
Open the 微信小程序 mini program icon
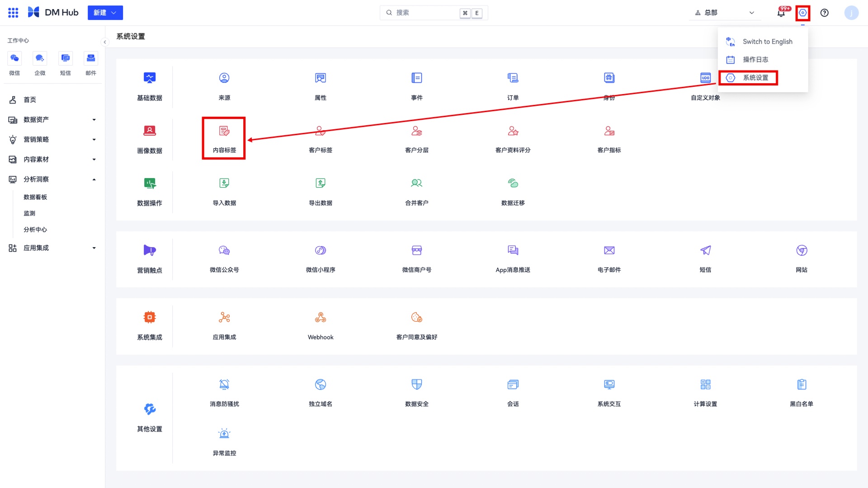(321, 250)
